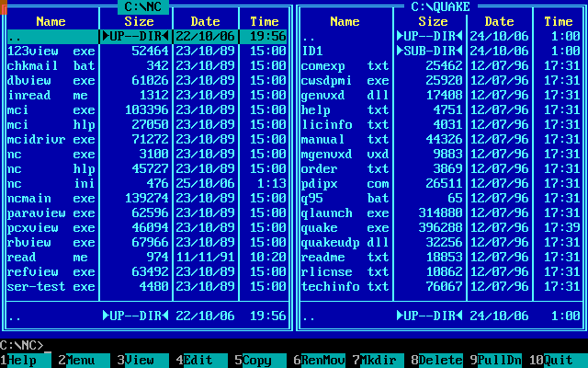Click the time 17:39 of quake exe
The width and height of the screenshot is (588, 368).
click(x=562, y=227)
